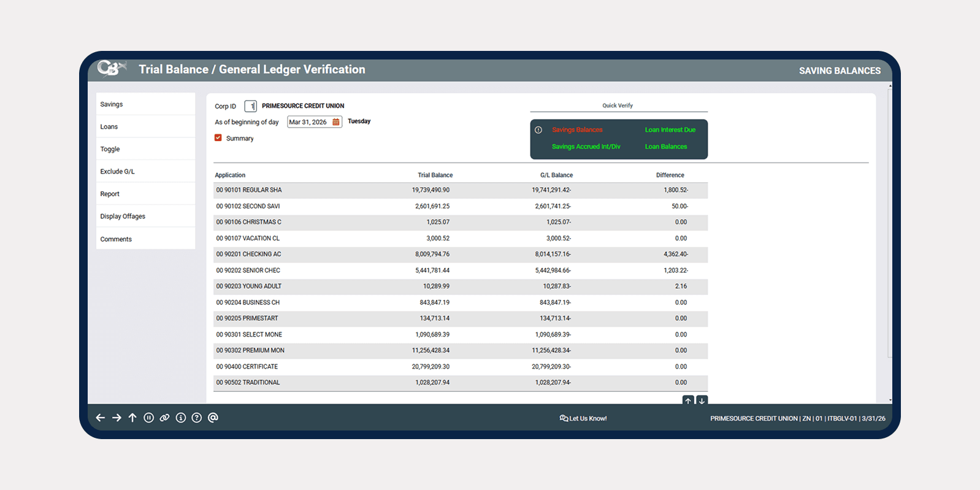Choose Exclude G/L in the sidebar
The width and height of the screenshot is (980, 490).
(x=145, y=172)
